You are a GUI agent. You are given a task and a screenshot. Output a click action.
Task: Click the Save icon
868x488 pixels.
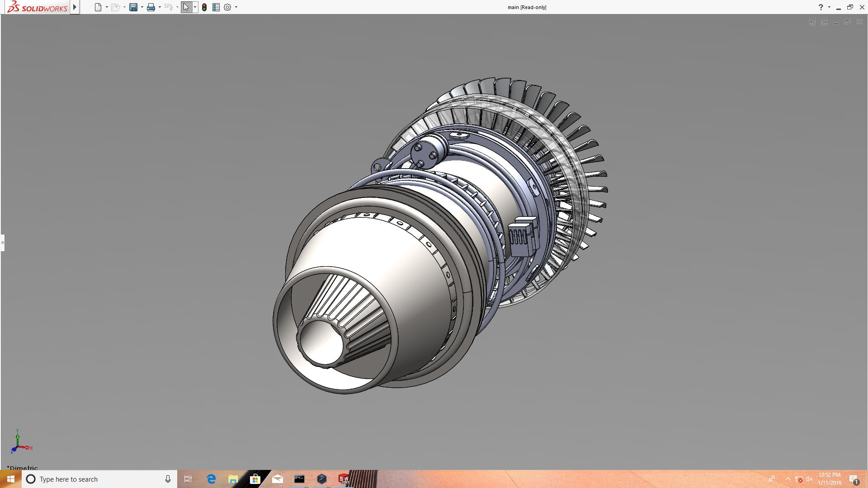point(133,7)
